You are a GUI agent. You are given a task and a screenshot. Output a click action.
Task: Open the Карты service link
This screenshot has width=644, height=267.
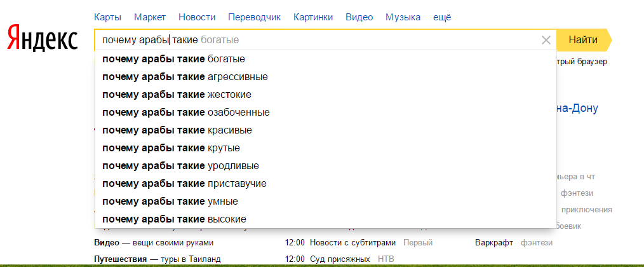click(107, 17)
